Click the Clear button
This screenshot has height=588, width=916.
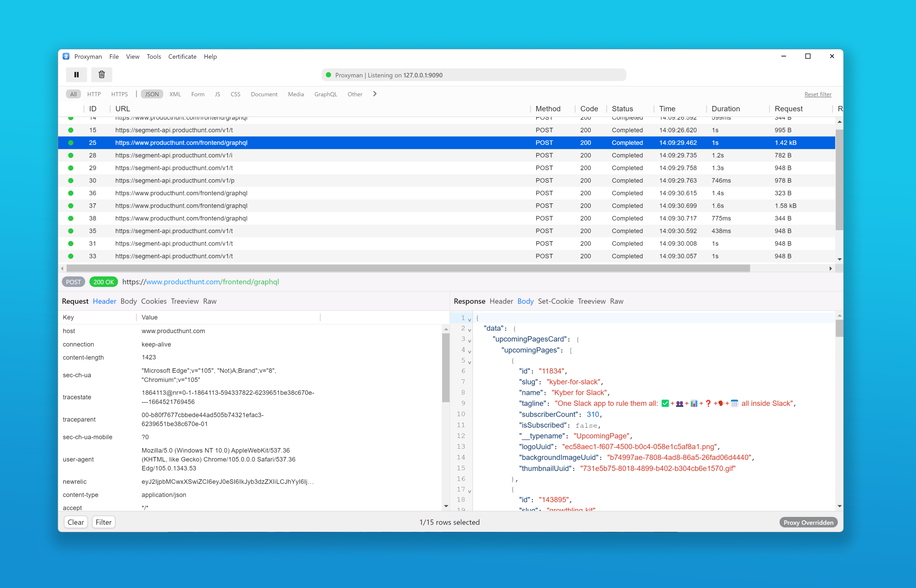(76, 522)
